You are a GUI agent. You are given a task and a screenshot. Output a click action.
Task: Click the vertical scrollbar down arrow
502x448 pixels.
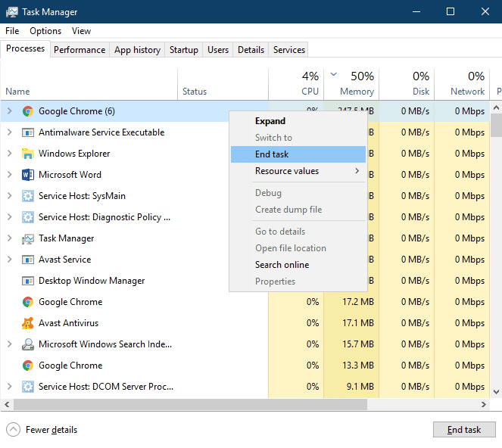[x=496, y=392]
